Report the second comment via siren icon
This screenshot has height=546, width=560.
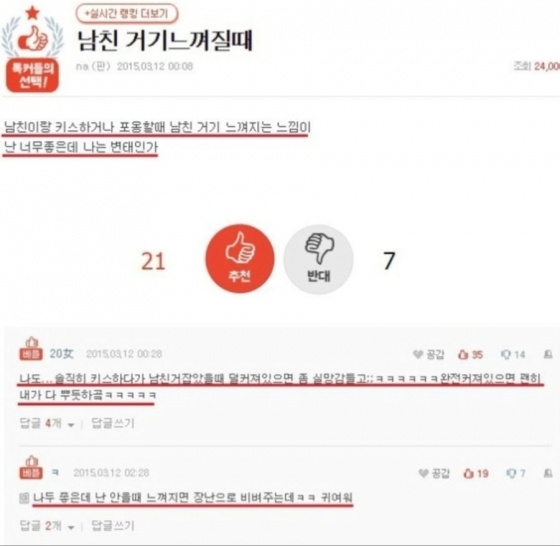548,474
